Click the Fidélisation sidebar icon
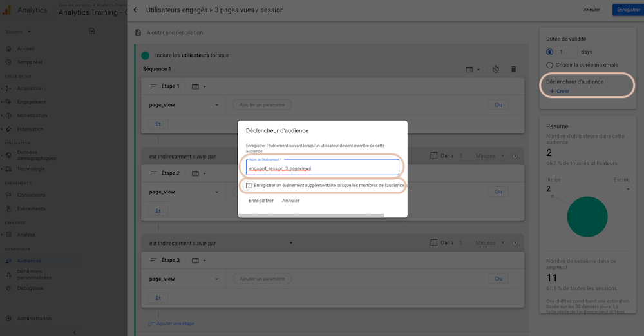Image resolution: width=644 pixels, height=336 pixels. point(8,129)
